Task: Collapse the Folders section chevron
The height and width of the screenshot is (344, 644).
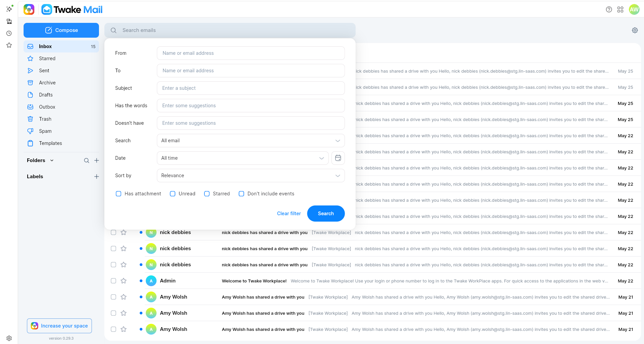Action: pos(52,160)
